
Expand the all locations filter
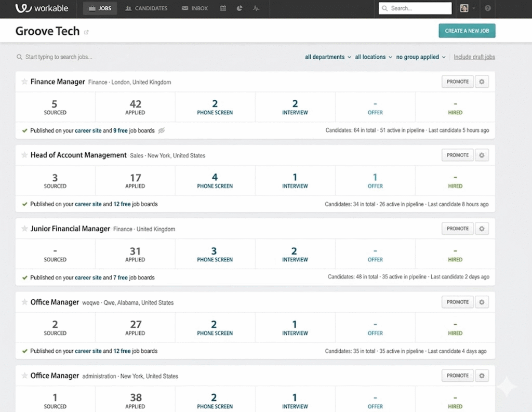pos(374,57)
